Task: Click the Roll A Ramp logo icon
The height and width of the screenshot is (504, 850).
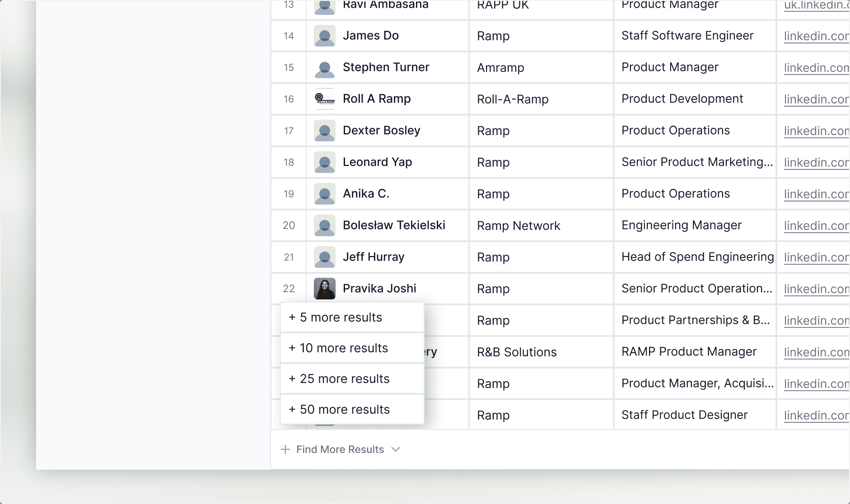Action: click(324, 99)
